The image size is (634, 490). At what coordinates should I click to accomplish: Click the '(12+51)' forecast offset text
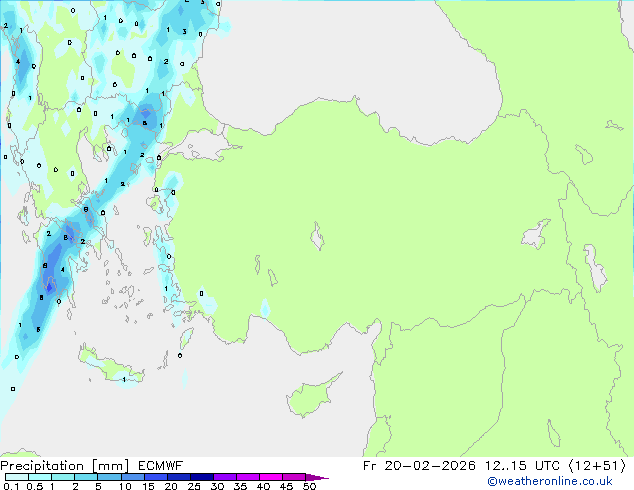coord(597,466)
